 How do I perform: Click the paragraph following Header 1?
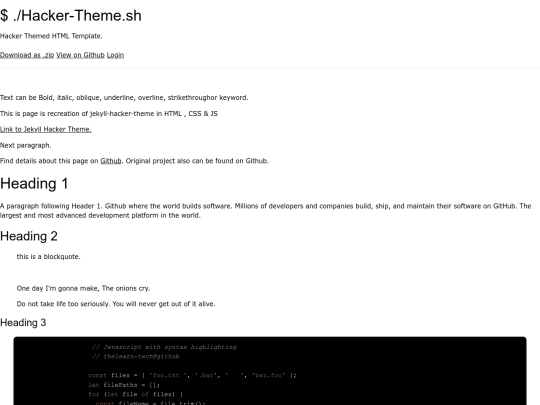pyautogui.click(x=266, y=211)
